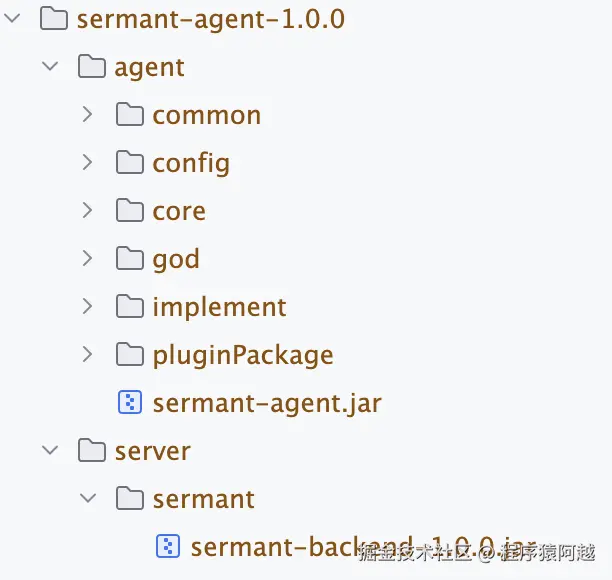Screen dimensions: 612x580
Task: Click the sermant-backend jar file icon
Action: tap(168, 546)
